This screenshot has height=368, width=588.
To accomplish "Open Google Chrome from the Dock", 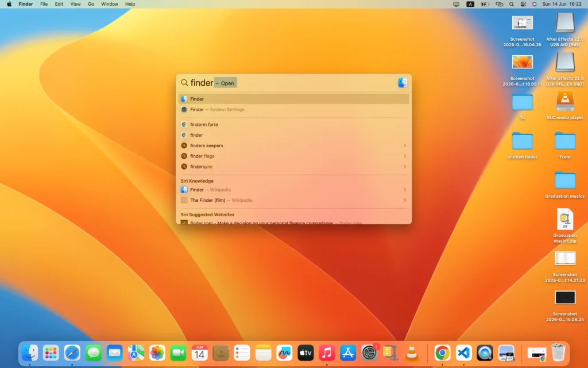I will [442, 353].
